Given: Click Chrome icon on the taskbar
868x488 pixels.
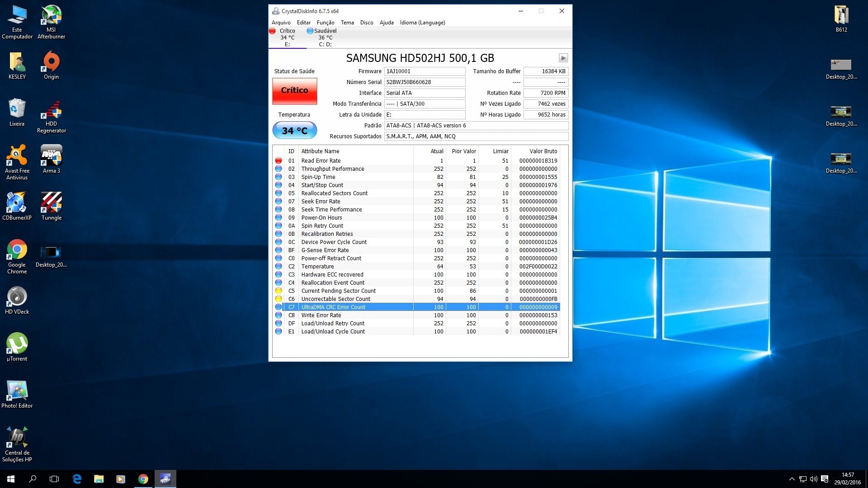Looking at the screenshot, I should click(x=143, y=479).
